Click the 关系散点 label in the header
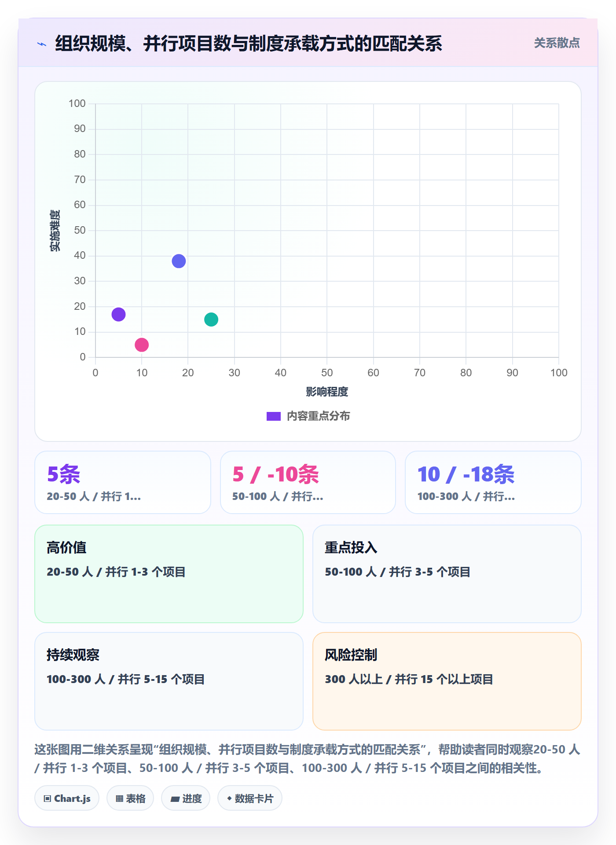The height and width of the screenshot is (845, 616). (x=557, y=43)
